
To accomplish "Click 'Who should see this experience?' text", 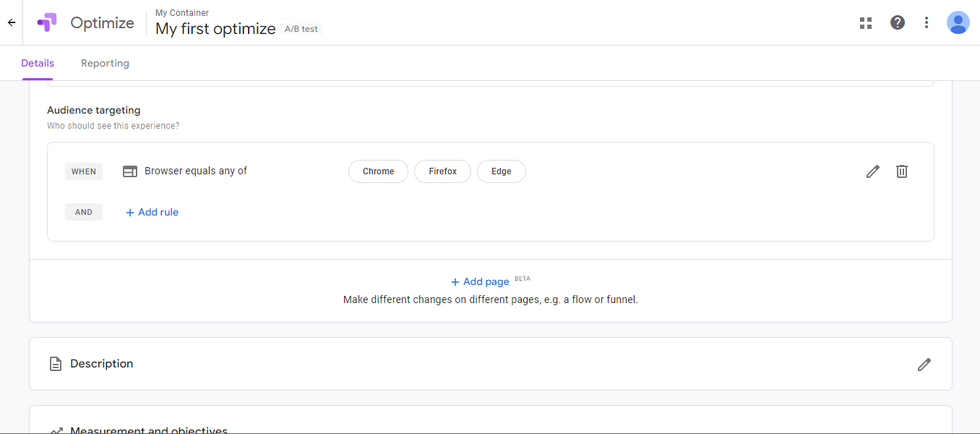I will point(113,126).
